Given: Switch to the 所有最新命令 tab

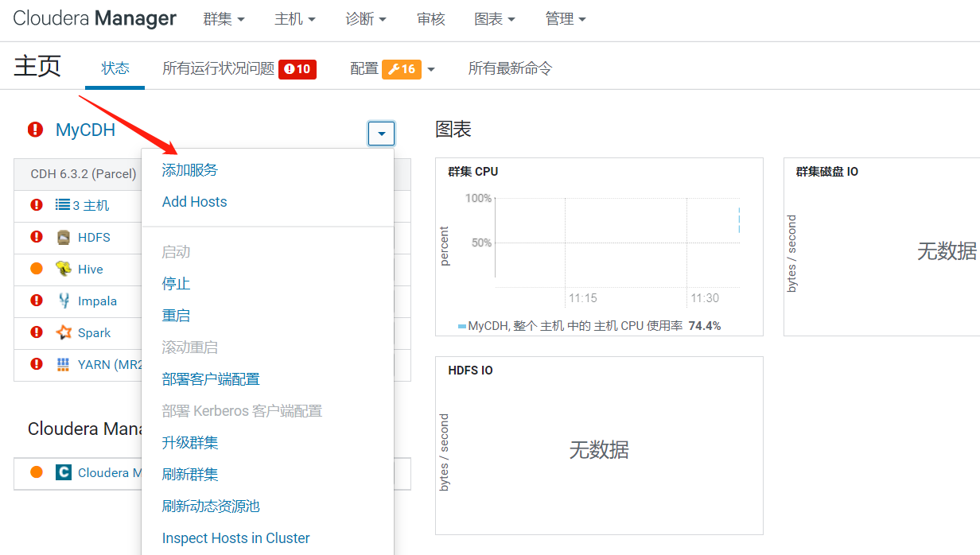Looking at the screenshot, I should pyautogui.click(x=510, y=69).
